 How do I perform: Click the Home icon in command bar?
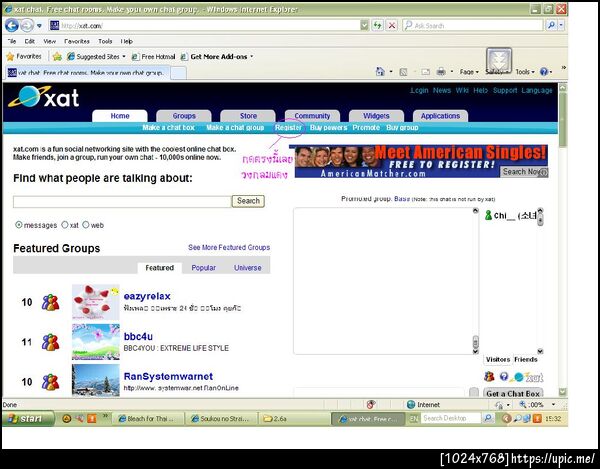(380, 72)
